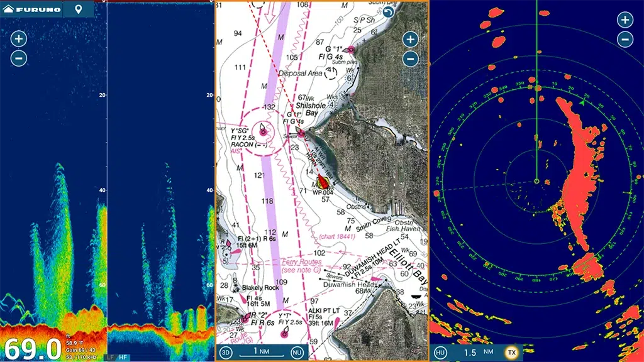Screen dimensions: 644x362
Task: Zoom in on the chart plotter
Action: pyautogui.click(x=410, y=40)
